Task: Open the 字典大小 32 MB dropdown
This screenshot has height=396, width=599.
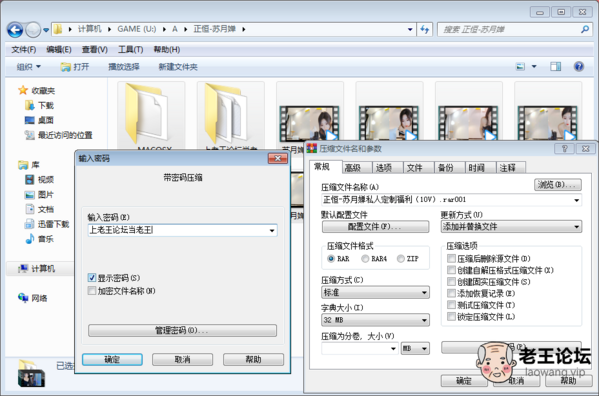Action: pos(375,320)
